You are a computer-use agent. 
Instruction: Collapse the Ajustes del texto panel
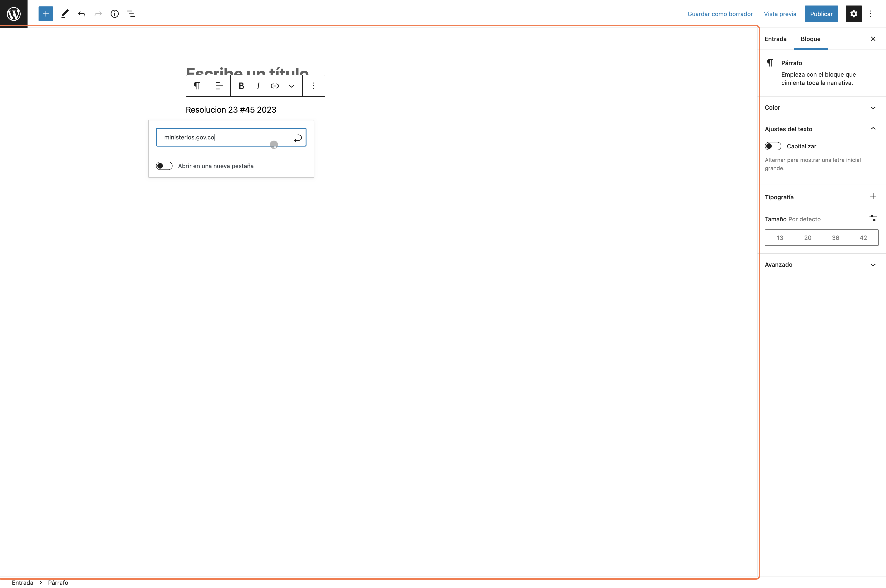pos(822,129)
